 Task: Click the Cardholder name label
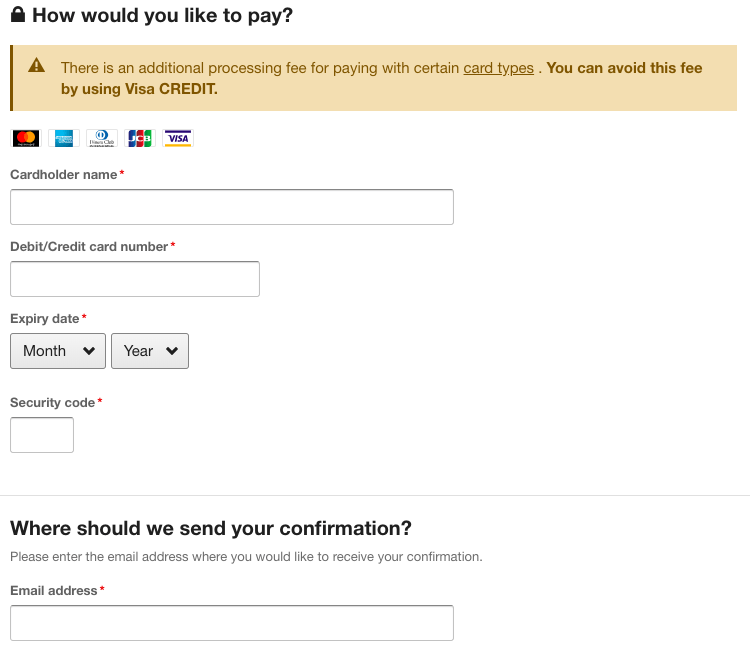pyautogui.click(x=64, y=175)
